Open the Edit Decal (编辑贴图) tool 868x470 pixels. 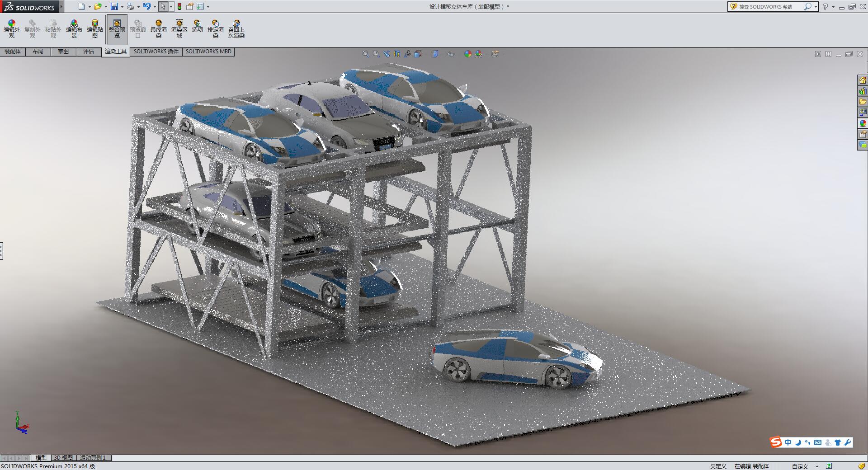coord(95,29)
